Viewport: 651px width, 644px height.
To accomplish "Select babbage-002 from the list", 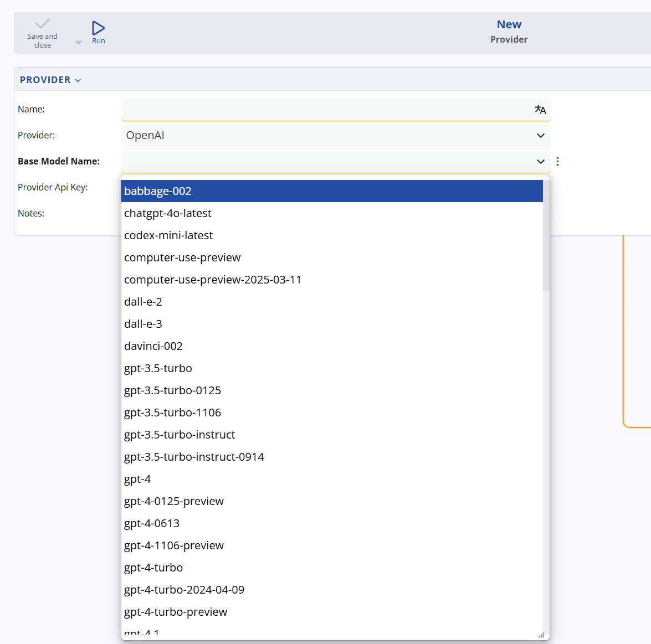I will pyautogui.click(x=332, y=191).
